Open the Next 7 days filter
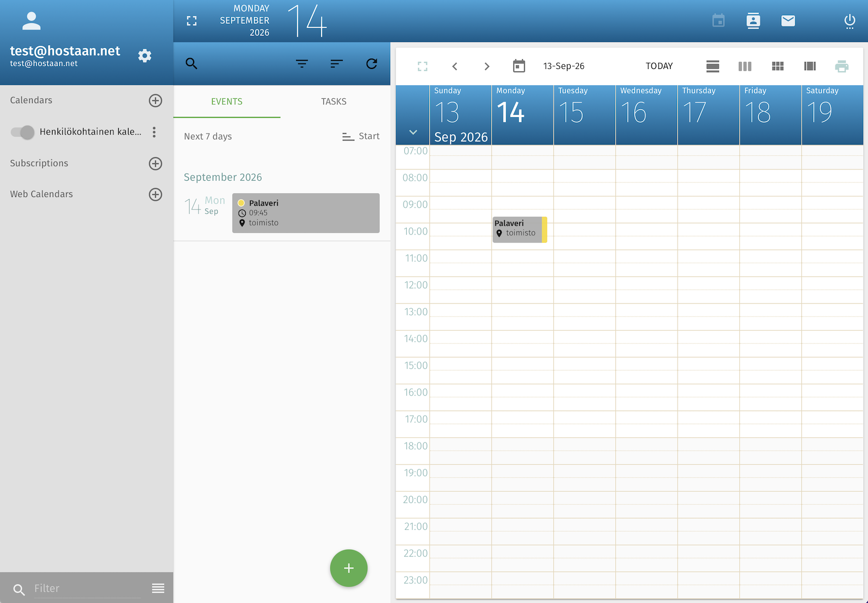Image resolution: width=868 pixels, height=603 pixels. click(208, 136)
